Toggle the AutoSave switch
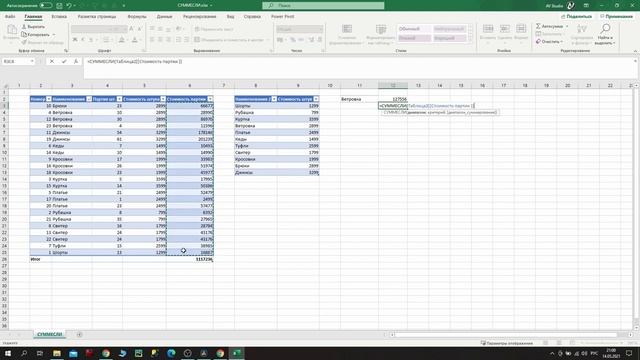 point(46,5)
